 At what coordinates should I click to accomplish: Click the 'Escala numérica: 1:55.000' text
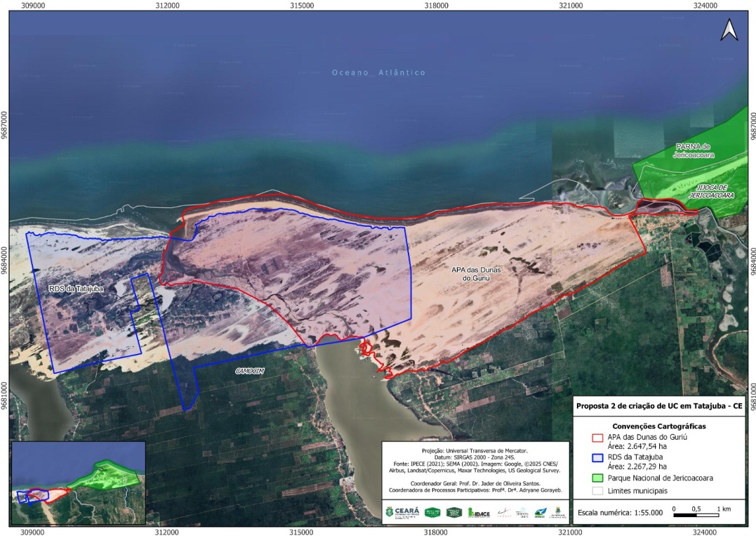click(619, 512)
